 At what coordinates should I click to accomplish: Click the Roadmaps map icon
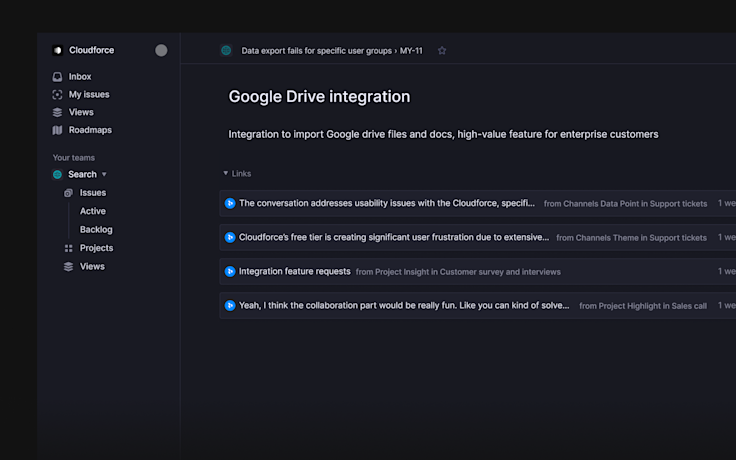(x=58, y=130)
